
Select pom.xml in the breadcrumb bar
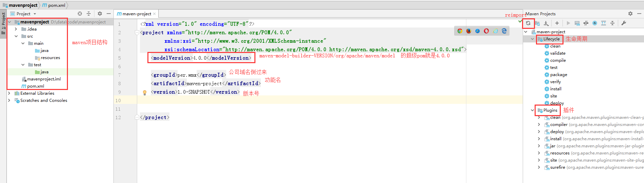pos(56,5)
